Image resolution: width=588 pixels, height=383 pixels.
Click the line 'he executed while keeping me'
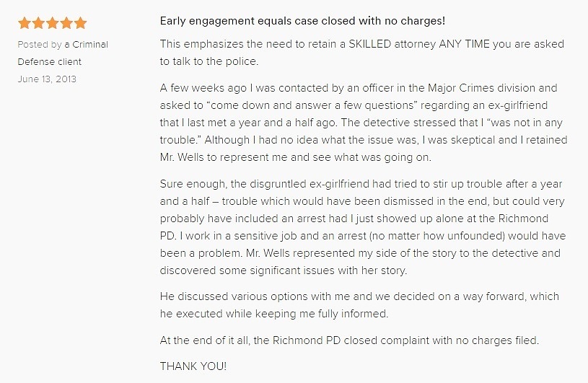pos(274,314)
